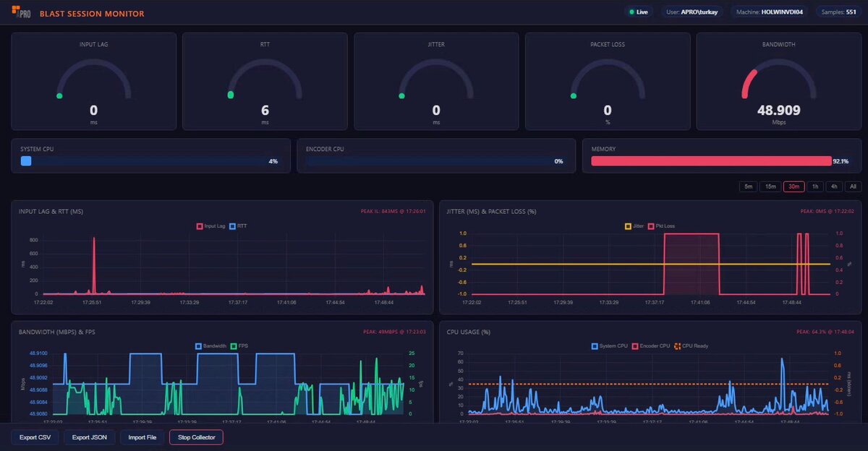The width and height of the screenshot is (868, 451).
Task: Click the 'User: APRO\turkay' badge
Action: click(692, 12)
